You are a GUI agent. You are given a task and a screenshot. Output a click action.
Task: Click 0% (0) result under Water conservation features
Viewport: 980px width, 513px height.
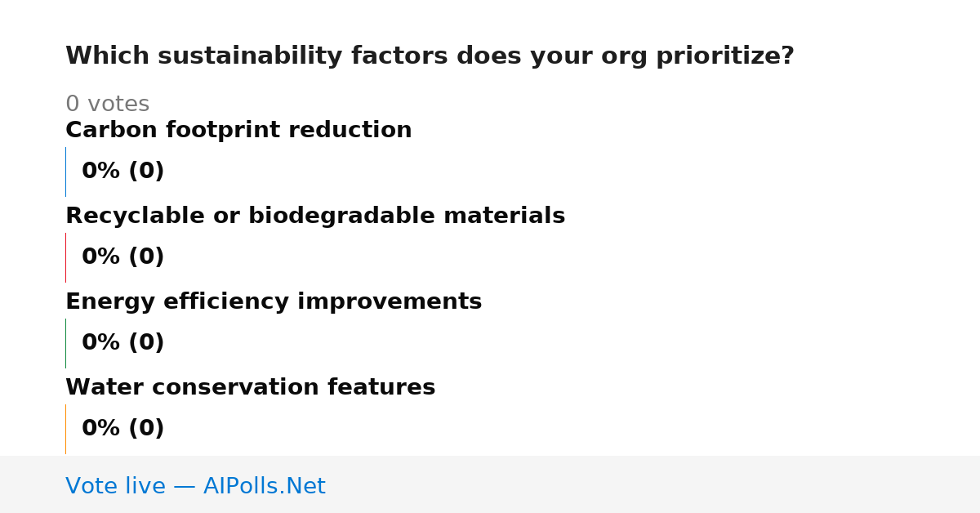(x=122, y=429)
